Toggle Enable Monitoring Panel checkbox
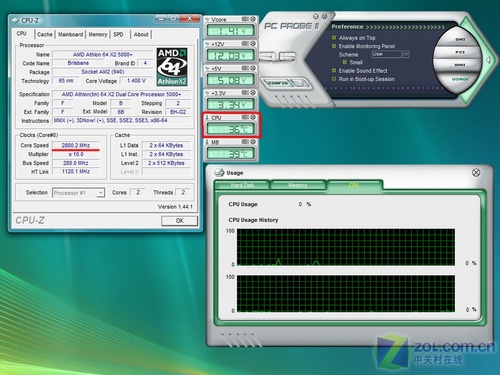Image resolution: width=500 pixels, height=375 pixels. [334, 46]
